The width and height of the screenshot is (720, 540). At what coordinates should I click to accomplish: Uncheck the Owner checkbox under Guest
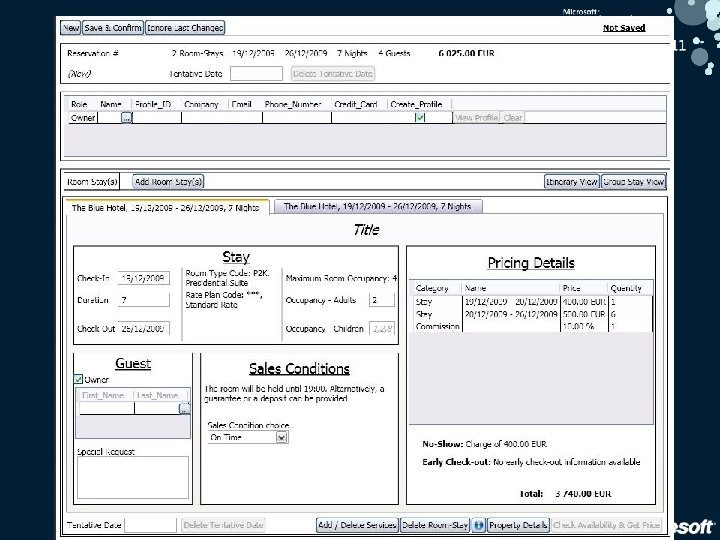tap(79, 379)
